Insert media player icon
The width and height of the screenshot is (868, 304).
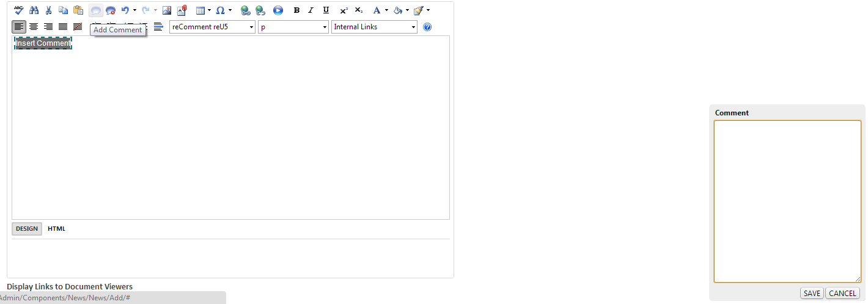278,10
